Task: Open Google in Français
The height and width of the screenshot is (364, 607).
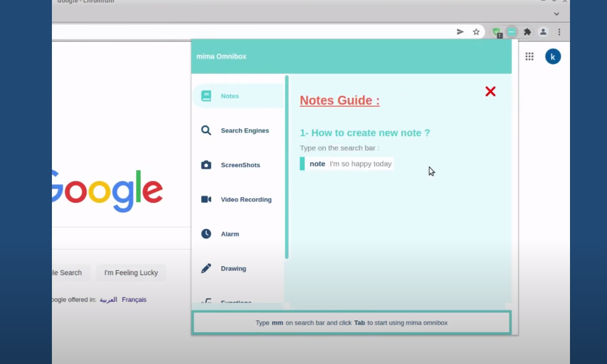Action: pos(134,299)
